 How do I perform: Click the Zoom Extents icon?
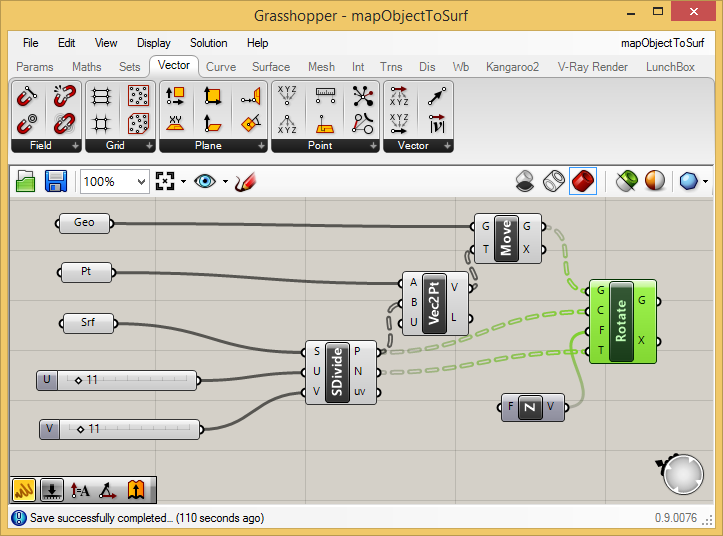pyautogui.click(x=165, y=181)
